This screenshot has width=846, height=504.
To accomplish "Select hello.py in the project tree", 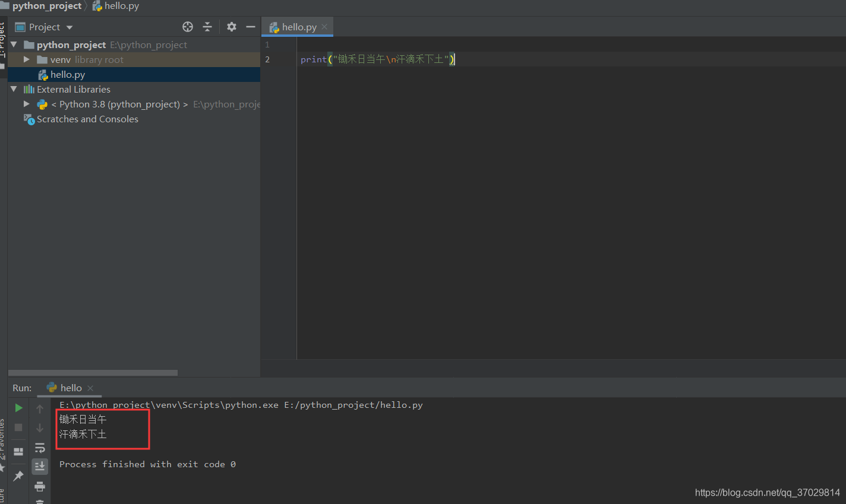I will point(134,74).
